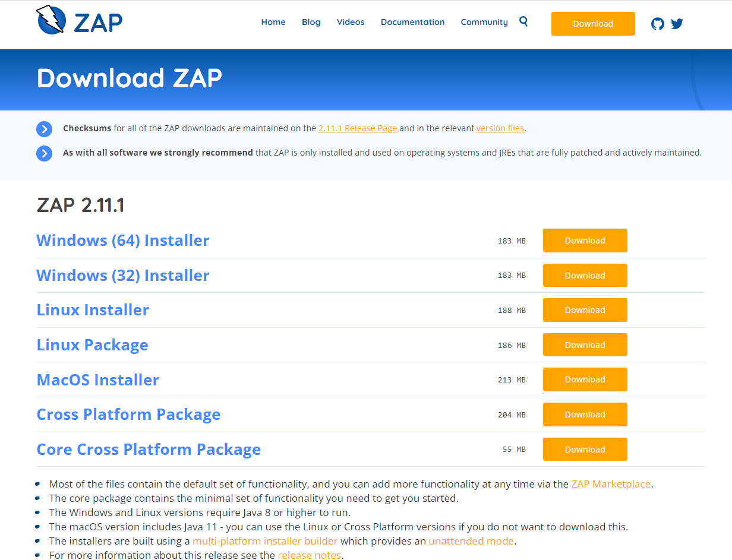Download the Windows (64) Installer

[585, 241]
